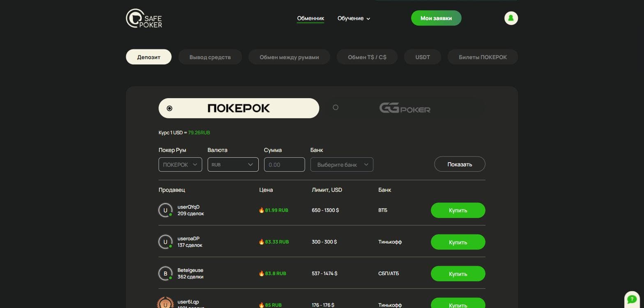Click the Продавец column header
Viewport: 644px width, 308px height.
click(172, 190)
